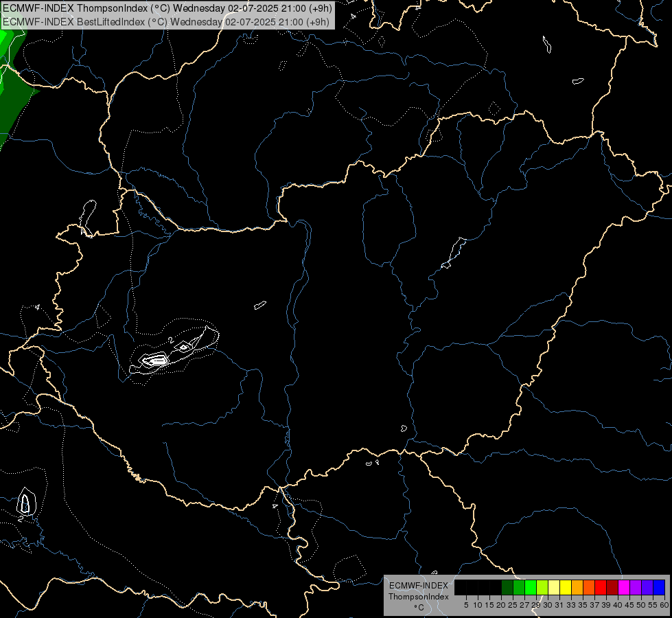Click the legend scale value '5'
Viewport: 672px width, 618px height.
(466, 605)
